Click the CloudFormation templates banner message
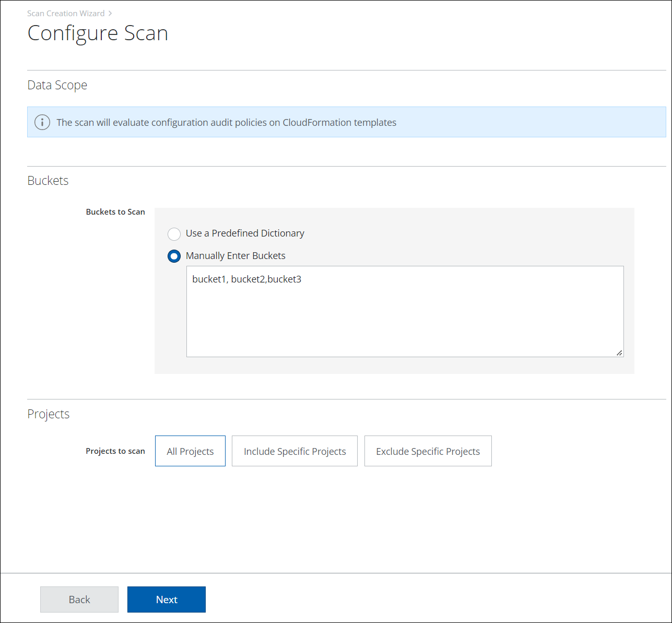 226,123
